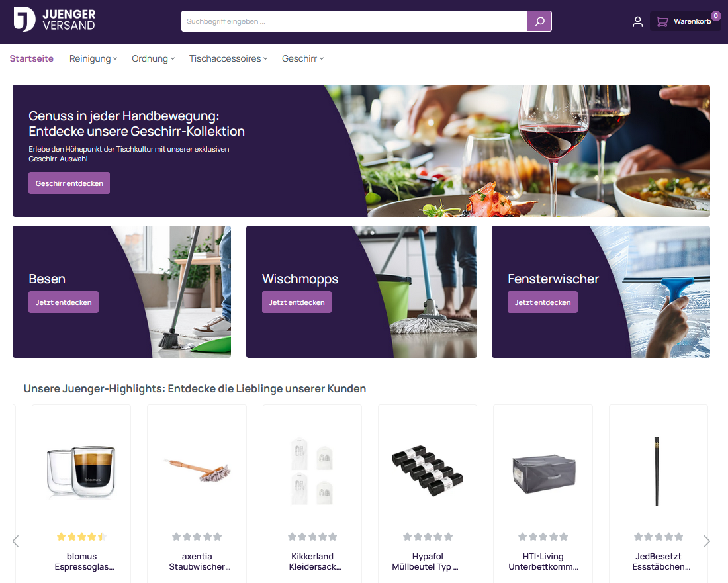
Task: Show previous products with left arrow
Action: click(x=15, y=541)
